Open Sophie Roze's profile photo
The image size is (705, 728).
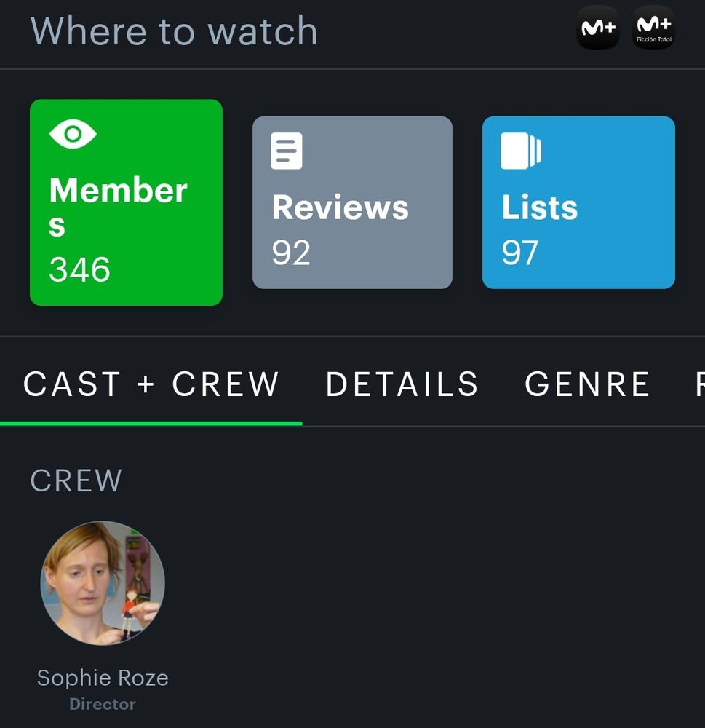coord(103,583)
